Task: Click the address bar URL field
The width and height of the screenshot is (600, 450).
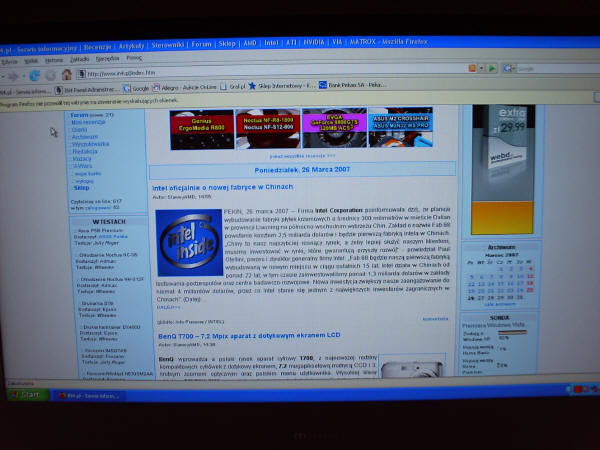Action: (274, 71)
